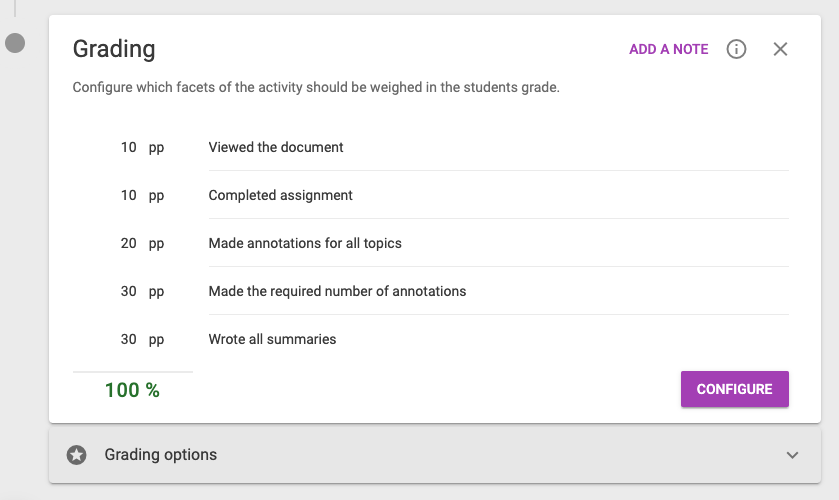Click the Grading card title
Screen dimensions: 839x500
tap(114, 49)
